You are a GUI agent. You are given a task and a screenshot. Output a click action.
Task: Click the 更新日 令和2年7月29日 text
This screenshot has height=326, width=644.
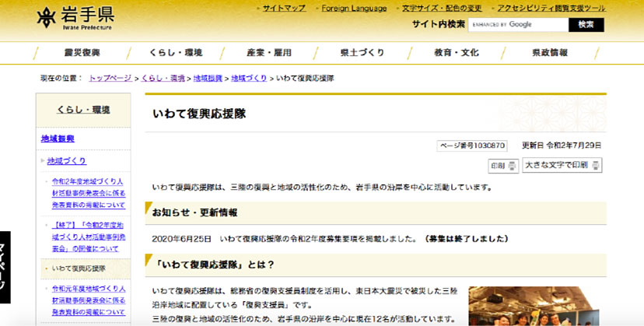pyautogui.click(x=562, y=145)
